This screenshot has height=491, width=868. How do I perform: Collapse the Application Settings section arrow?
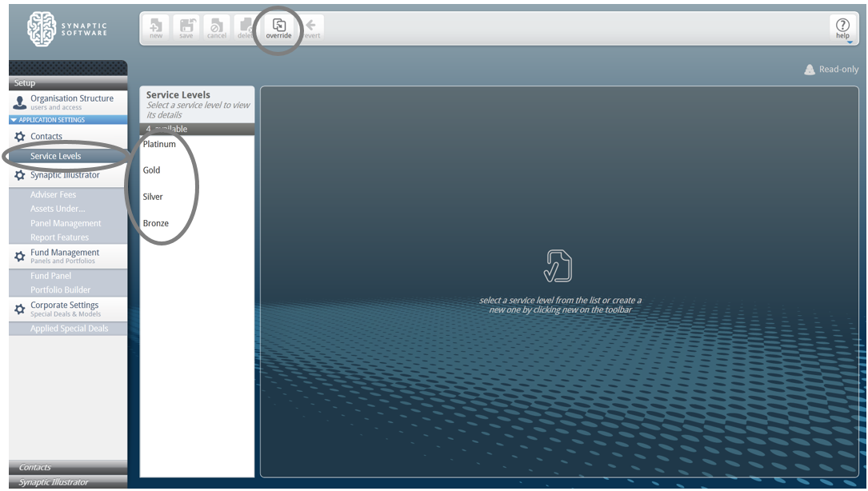point(14,120)
